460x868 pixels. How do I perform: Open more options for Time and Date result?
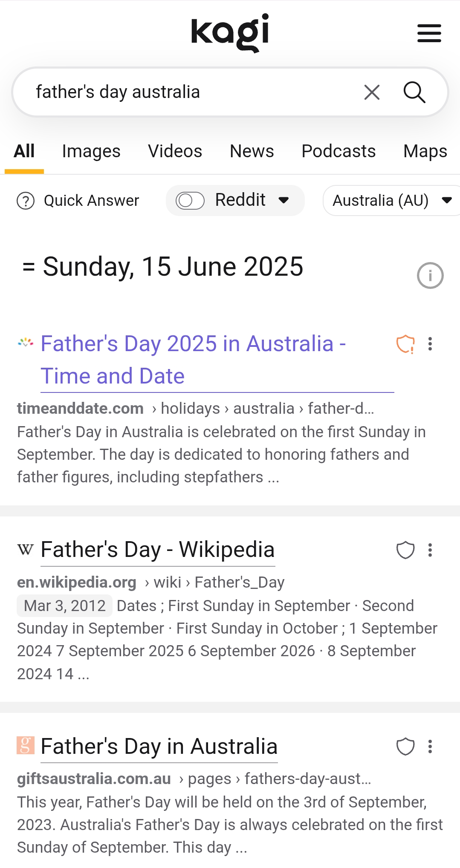pyautogui.click(x=430, y=344)
